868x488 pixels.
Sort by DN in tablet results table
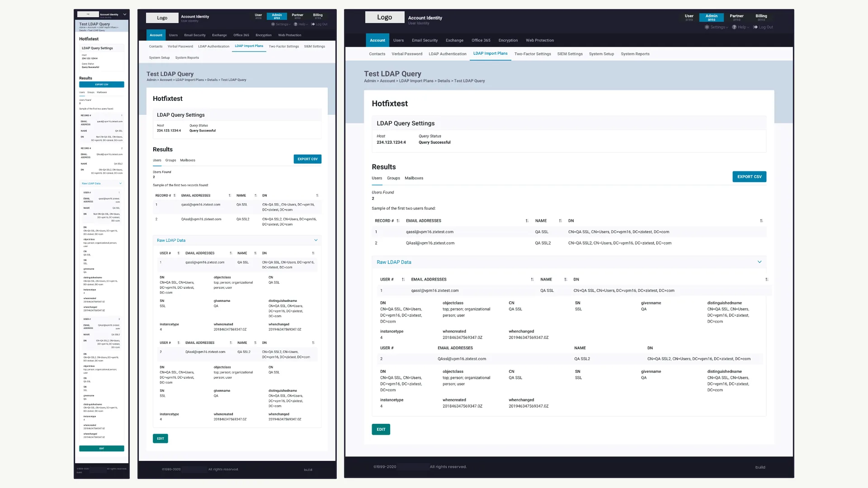[x=317, y=196]
